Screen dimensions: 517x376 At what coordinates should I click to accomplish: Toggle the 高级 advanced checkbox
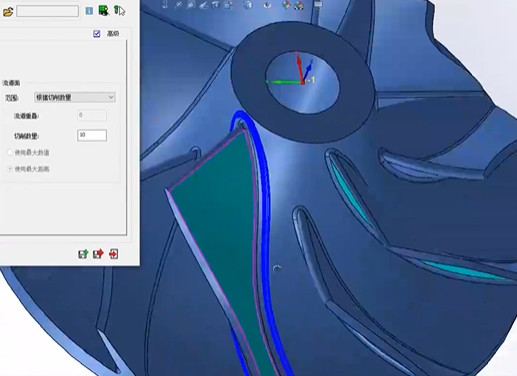97,34
